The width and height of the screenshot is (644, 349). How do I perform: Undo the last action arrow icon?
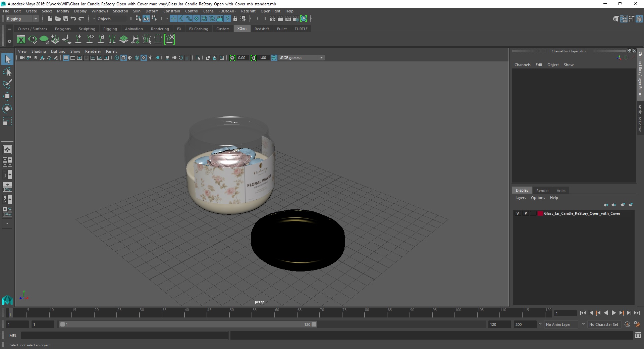73,19
